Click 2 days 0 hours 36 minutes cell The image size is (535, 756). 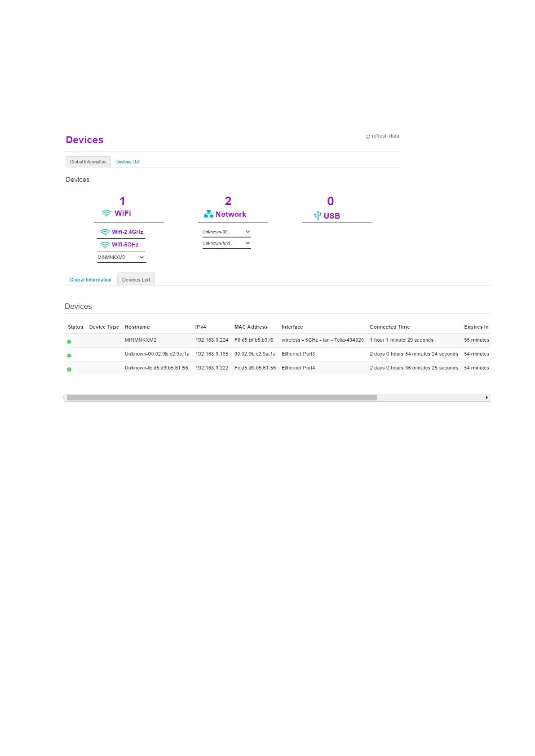[414, 368]
